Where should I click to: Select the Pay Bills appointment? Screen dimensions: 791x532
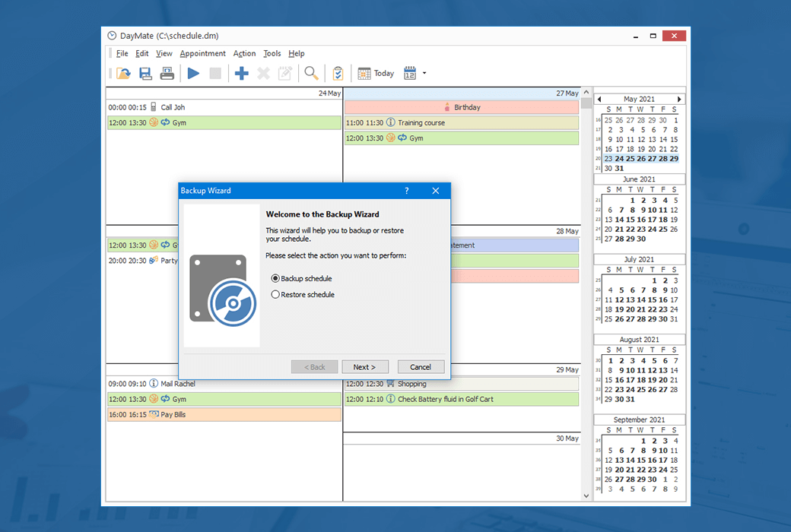pos(224,414)
